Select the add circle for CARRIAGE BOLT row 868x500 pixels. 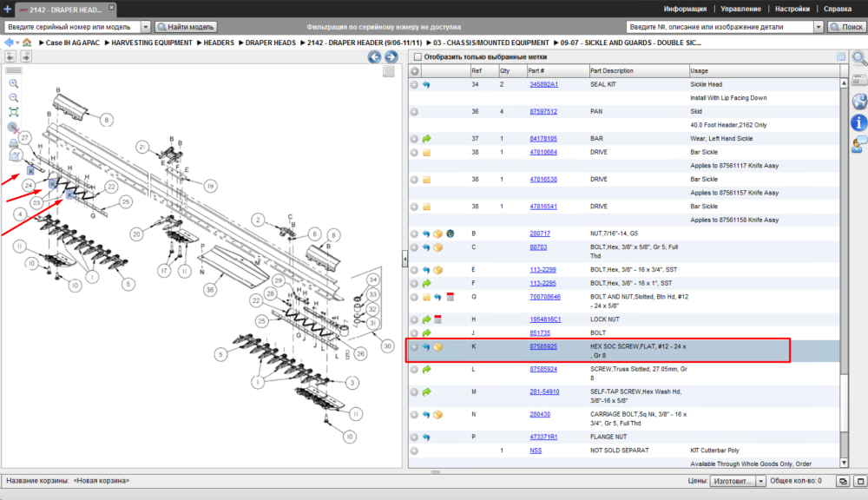[414, 415]
